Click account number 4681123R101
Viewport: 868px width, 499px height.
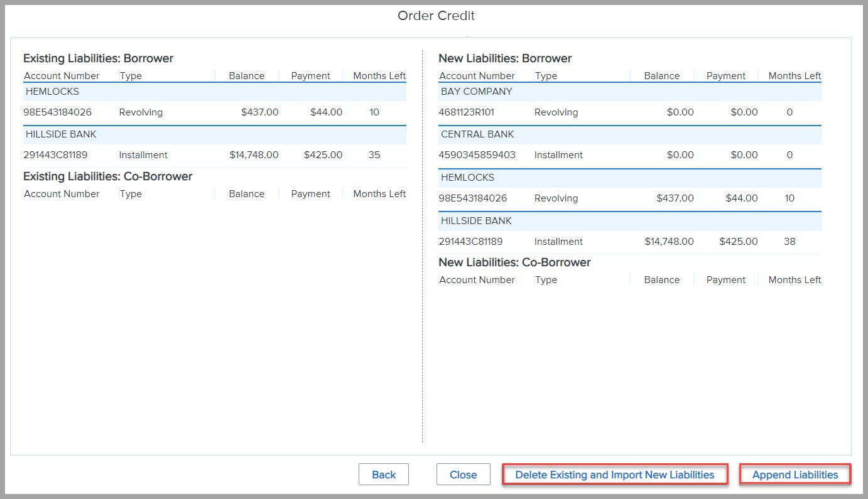point(467,112)
